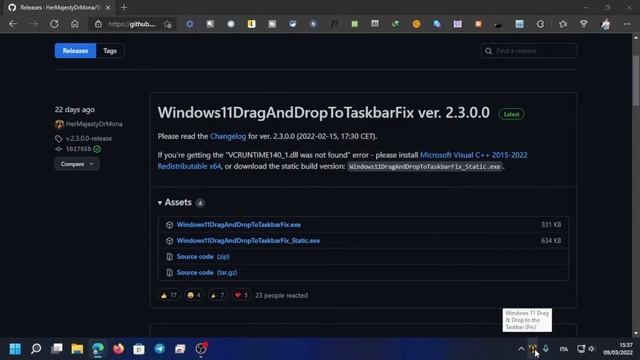Click the microphone tray icon

coord(546,349)
